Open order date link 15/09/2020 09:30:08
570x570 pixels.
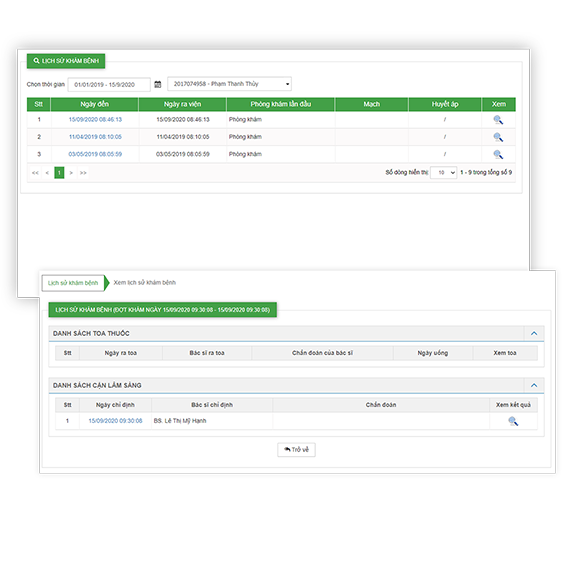115,421
